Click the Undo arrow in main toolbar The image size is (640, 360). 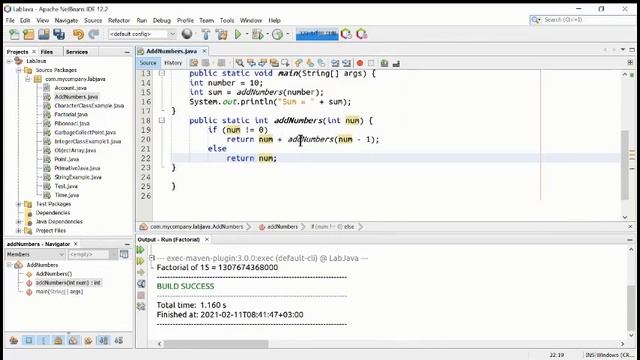point(78,34)
